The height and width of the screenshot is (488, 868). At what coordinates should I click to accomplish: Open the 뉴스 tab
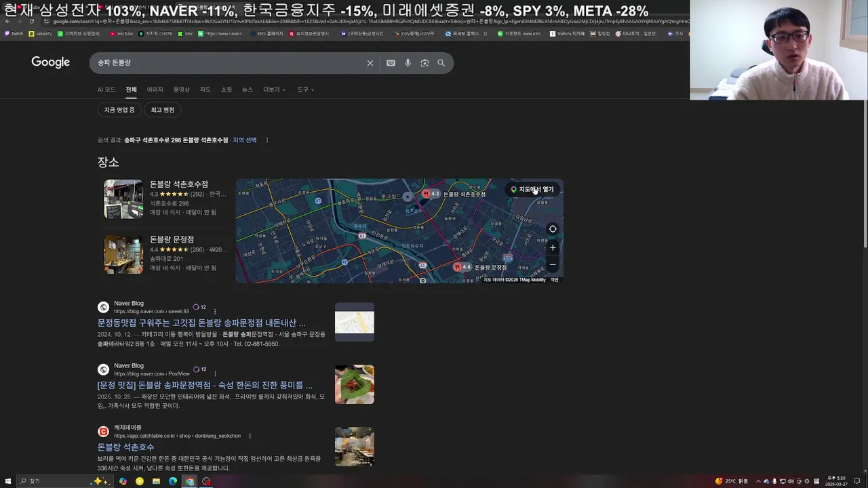point(248,89)
